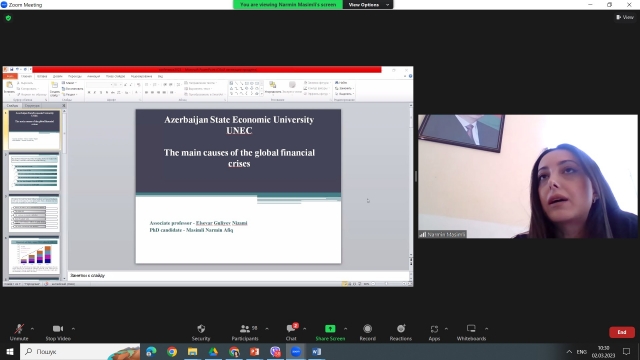Open PowerPoint from the taskbar
The height and width of the screenshot is (360, 640).
point(255,351)
